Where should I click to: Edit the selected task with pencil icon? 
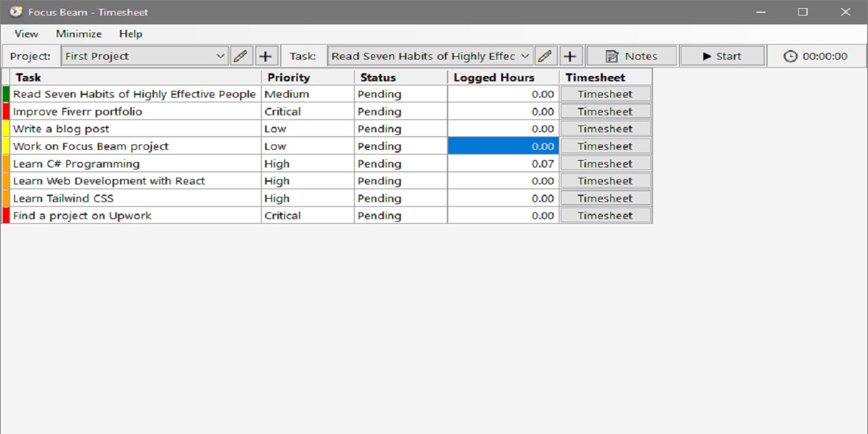click(545, 56)
